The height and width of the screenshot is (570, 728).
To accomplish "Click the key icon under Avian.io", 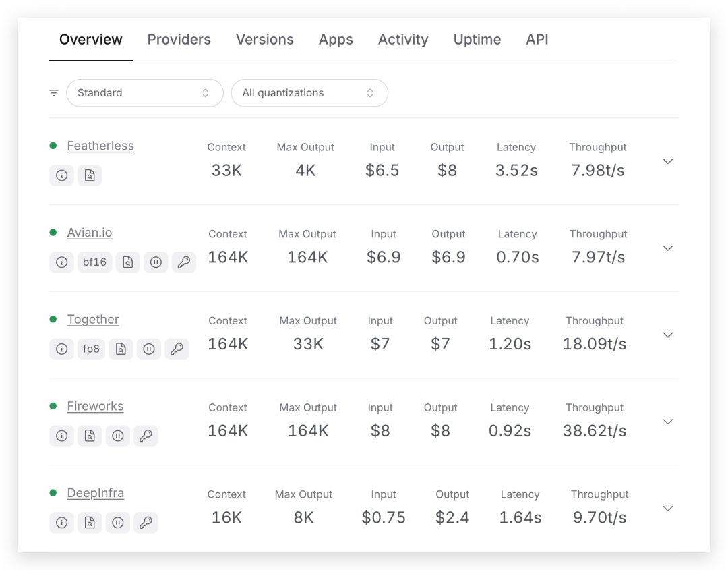I will [x=184, y=262].
